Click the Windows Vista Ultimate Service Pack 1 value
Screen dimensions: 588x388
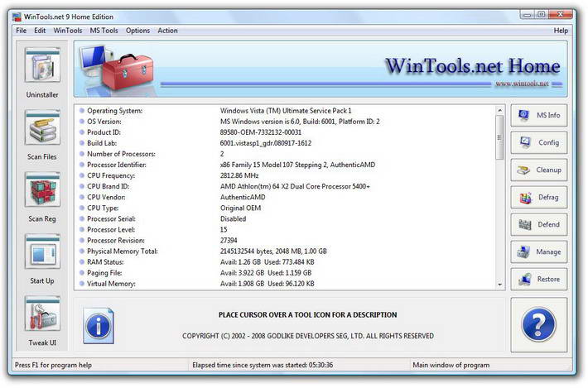[286, 111]
